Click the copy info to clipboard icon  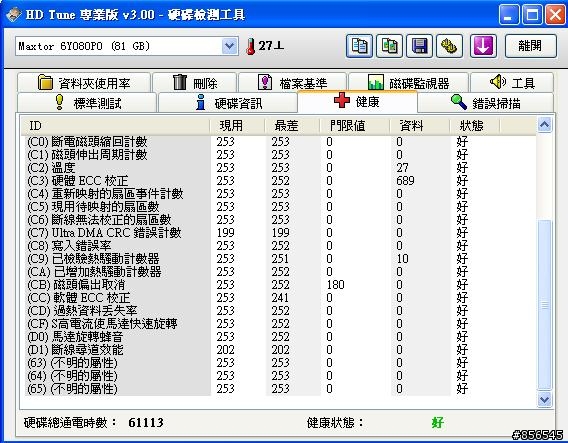pyautogui.click(x=359, y=46)
